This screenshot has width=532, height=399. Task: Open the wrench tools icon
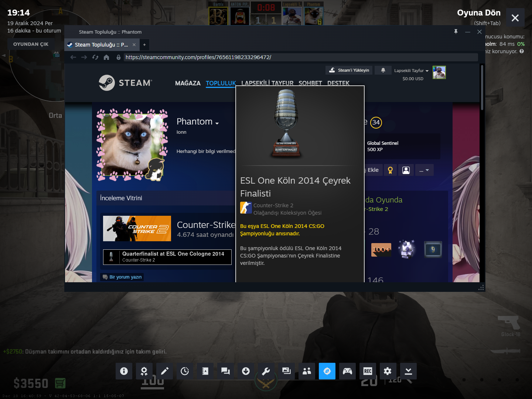[x=266, y=371]
